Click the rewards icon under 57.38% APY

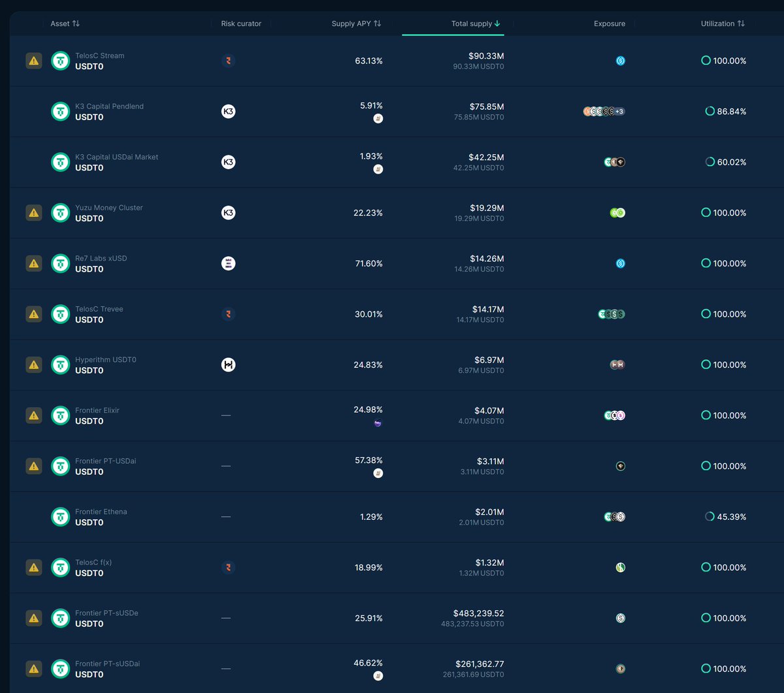click(378, 474)
